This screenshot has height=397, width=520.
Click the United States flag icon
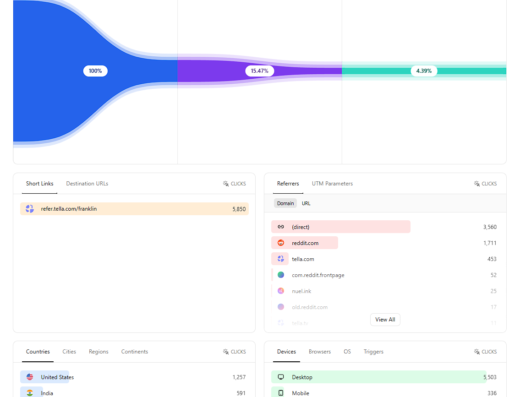pyautogui.click(x=30, y=377)
